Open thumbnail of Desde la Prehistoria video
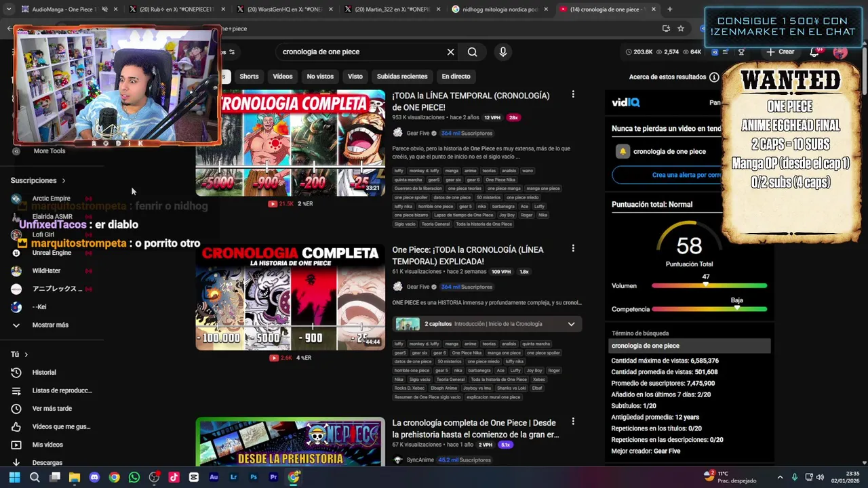 [290, 443]
